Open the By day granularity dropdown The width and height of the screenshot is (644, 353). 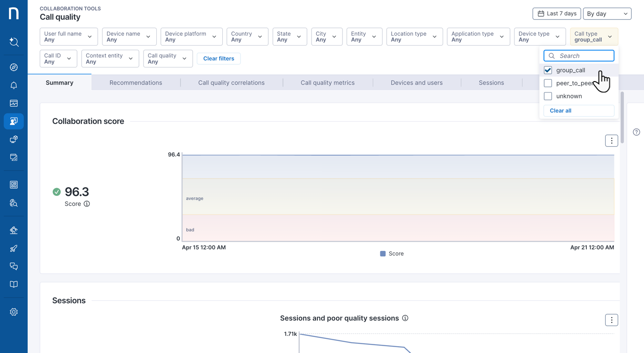[607, 14]
